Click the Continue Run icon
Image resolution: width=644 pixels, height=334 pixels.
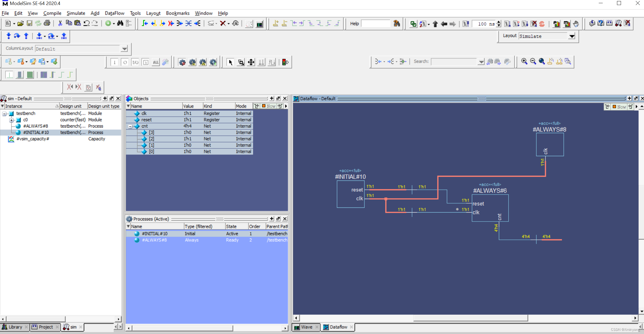(x=516, y=24)
